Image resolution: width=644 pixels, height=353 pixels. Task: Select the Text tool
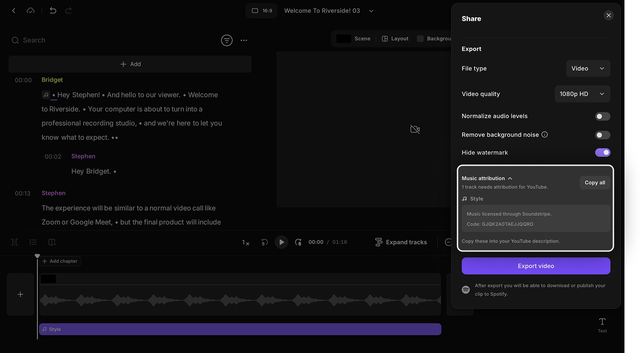click(602, 325)
